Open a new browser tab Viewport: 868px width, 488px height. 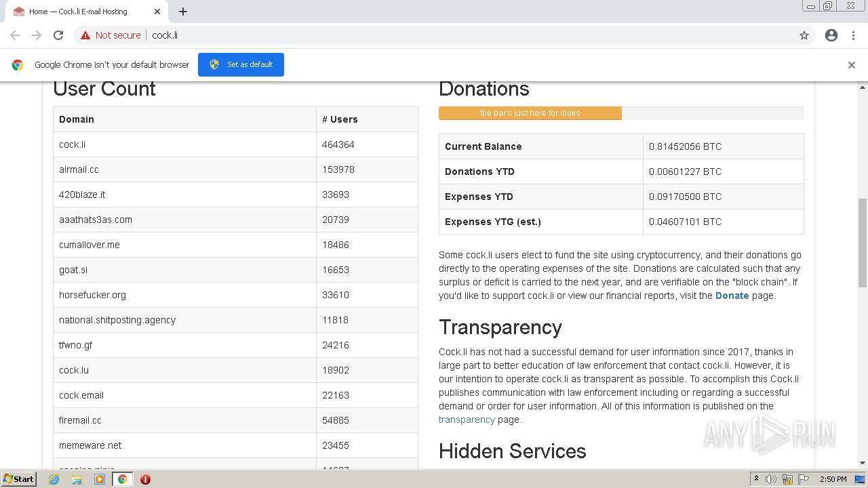pos(183,12)
